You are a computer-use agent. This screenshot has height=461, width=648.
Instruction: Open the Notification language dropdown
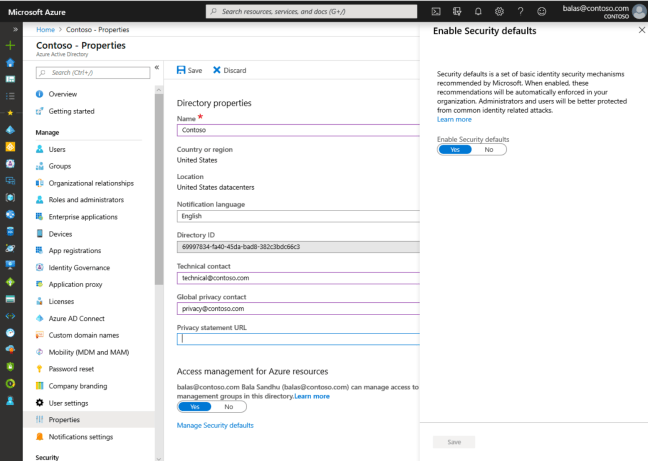tap(297, 215)
